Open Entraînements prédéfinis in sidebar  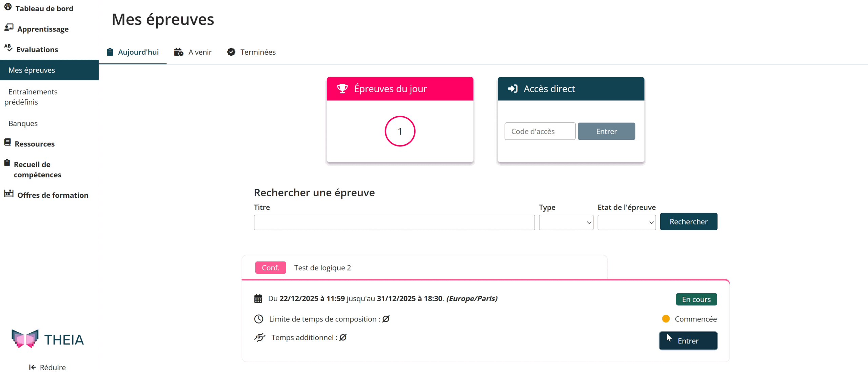coord(33,97)
